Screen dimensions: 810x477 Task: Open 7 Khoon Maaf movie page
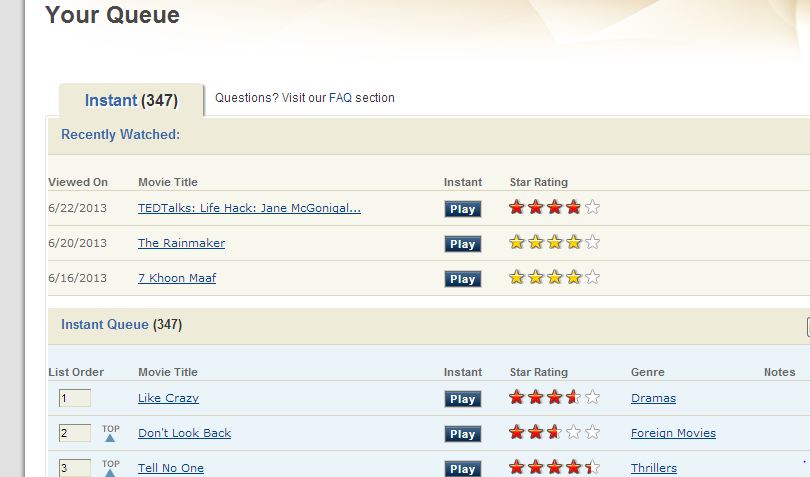[177, 278]
